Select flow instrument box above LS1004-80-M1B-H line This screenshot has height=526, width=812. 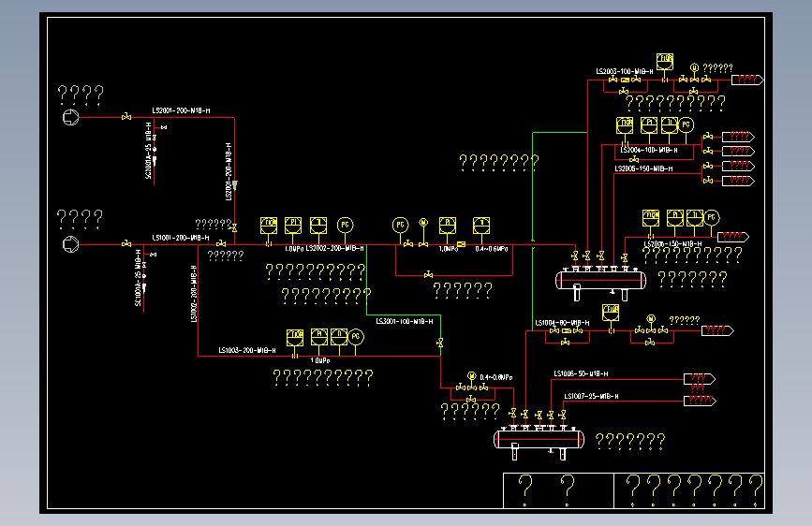611,313
